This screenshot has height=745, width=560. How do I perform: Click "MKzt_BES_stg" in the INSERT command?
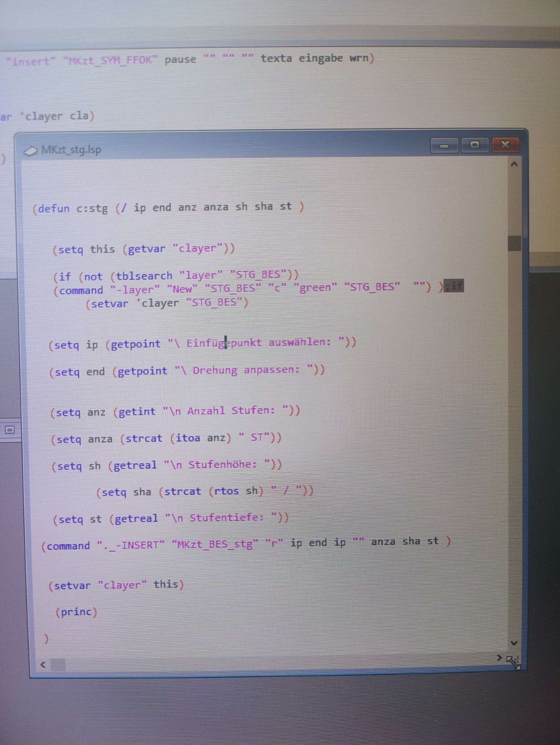(215, 545)
